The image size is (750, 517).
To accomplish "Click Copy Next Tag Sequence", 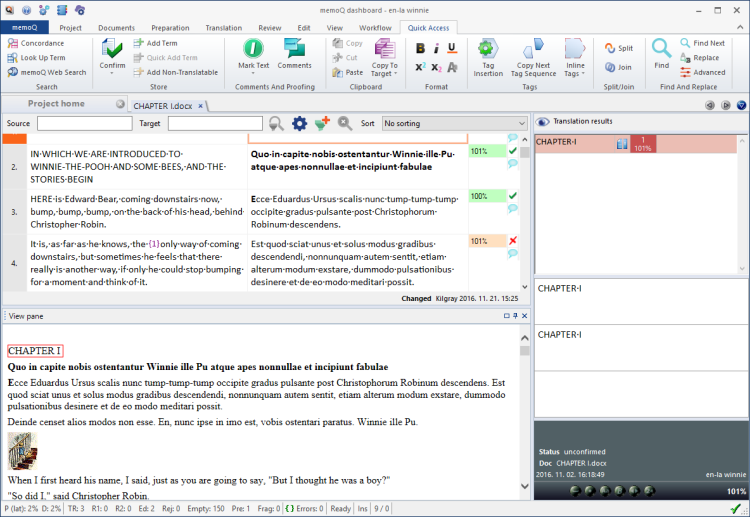I will point(533,57).
